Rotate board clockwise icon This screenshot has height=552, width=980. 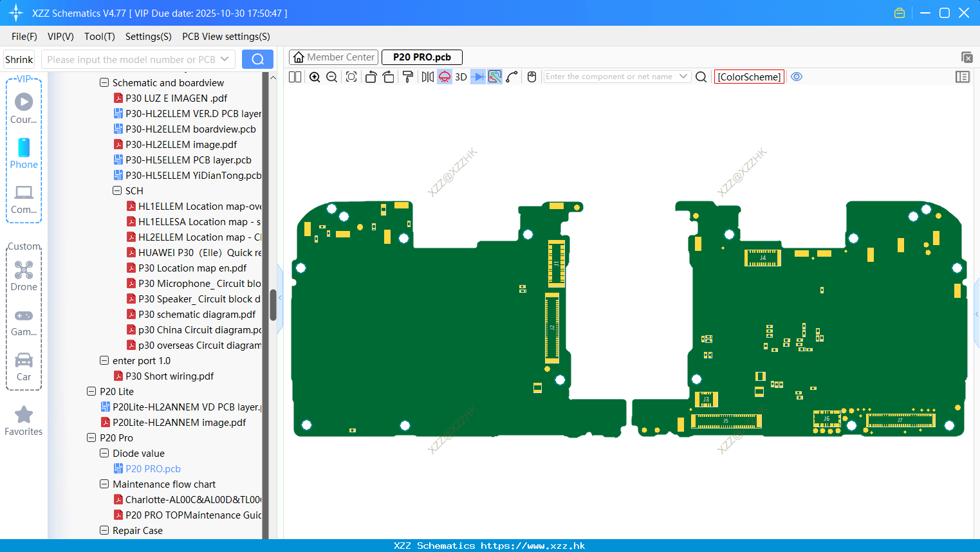pos(388,77)
